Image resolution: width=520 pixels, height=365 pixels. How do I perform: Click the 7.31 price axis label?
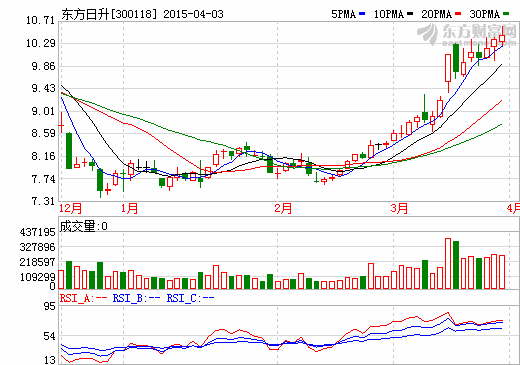point(43,201)
